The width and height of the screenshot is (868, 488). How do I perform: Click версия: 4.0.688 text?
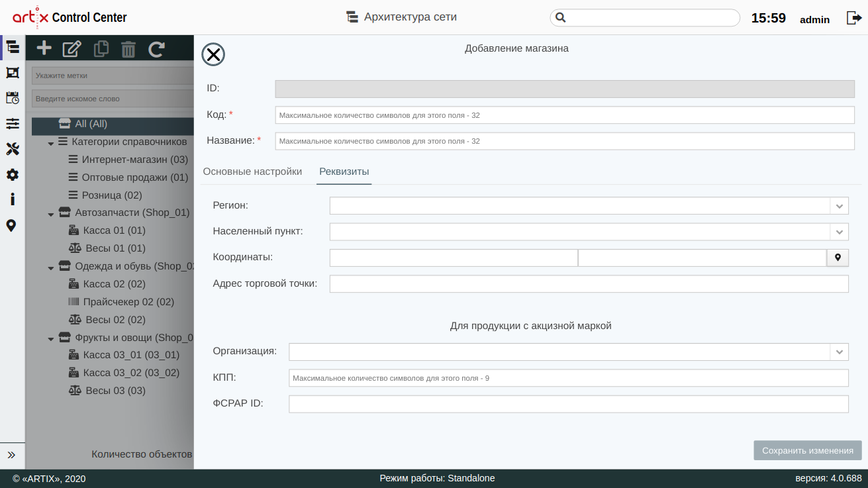pyautogui.click(x=828, y=478)
